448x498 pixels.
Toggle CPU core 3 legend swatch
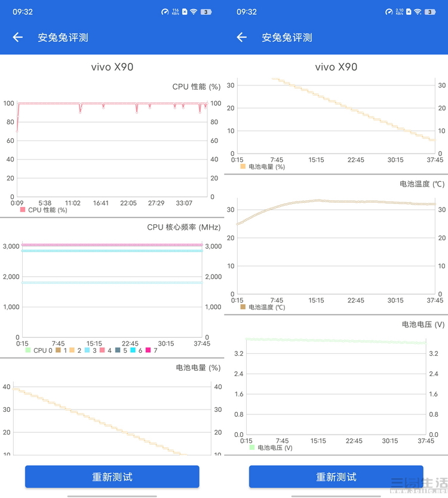(87, 350)
